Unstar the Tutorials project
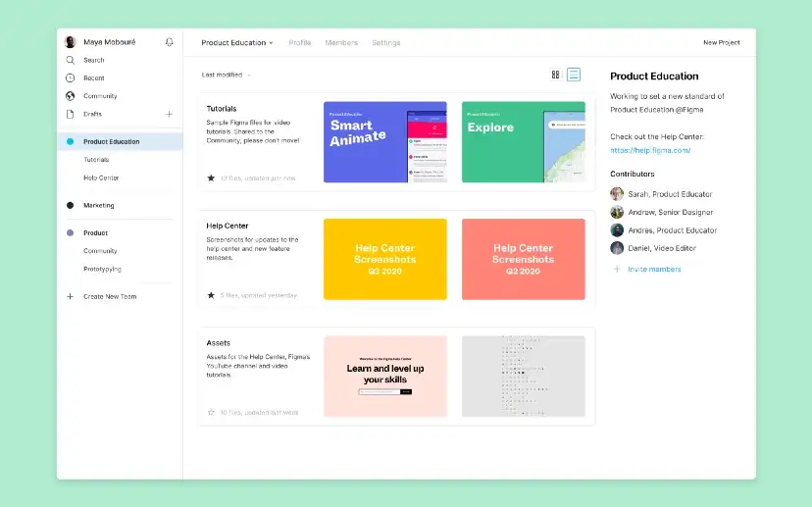 211,178
